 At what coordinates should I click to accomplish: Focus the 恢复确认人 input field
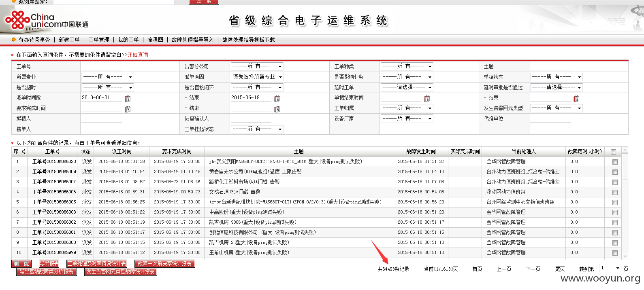(251, 119)
